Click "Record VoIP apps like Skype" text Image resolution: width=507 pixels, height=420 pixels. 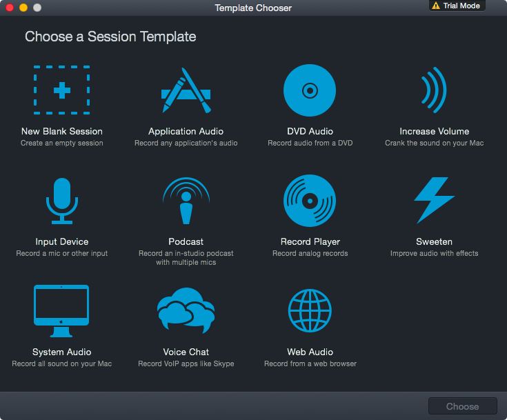[186, 363]
